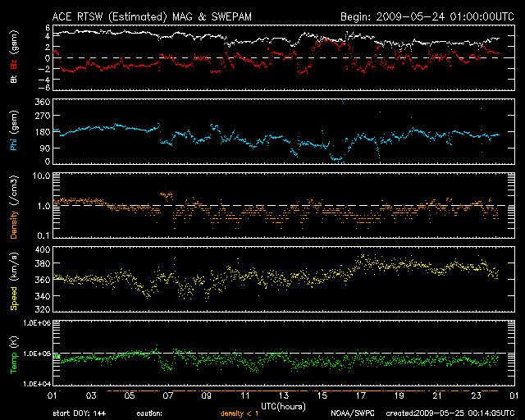The width and height of the screenshot is (525, 420).
Task: Select the '13' hour label on the time axis
Action: pos(284,395)
